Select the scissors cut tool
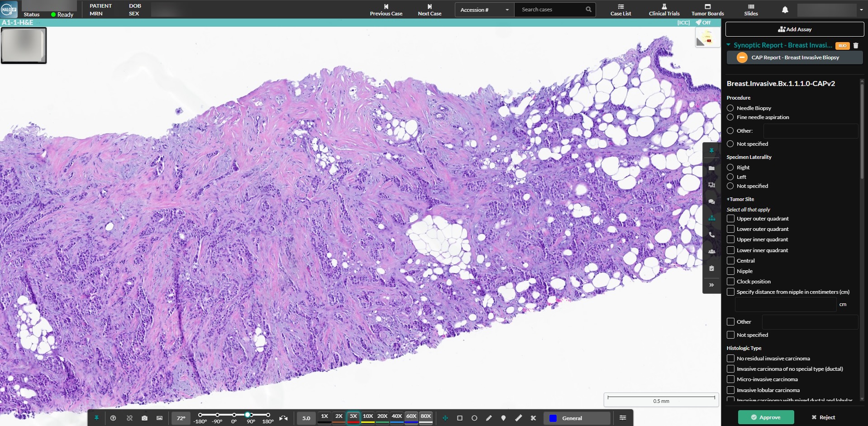The image size is (868, 426). (x=533, y=418)
